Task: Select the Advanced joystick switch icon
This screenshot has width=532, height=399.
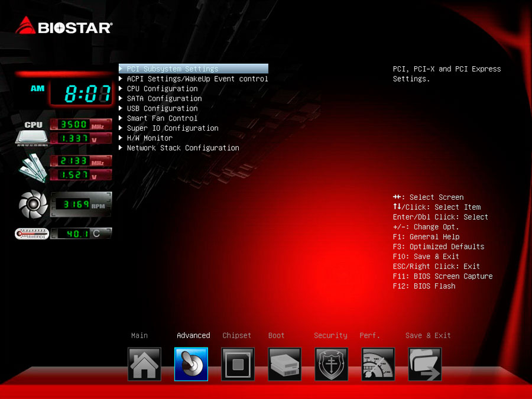Action: click(x=191, y=364)
